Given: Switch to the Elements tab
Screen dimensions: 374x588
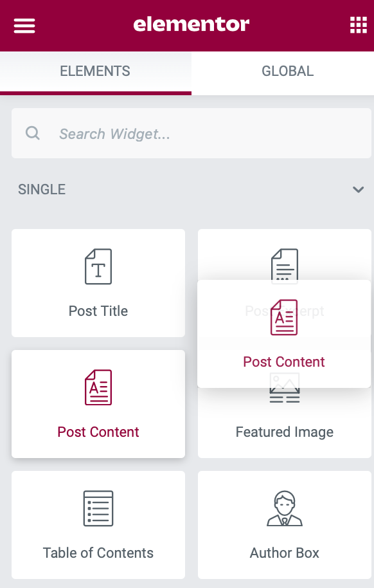Looking at the screenshot, I should pyautogui.click(x=96, y=71).
